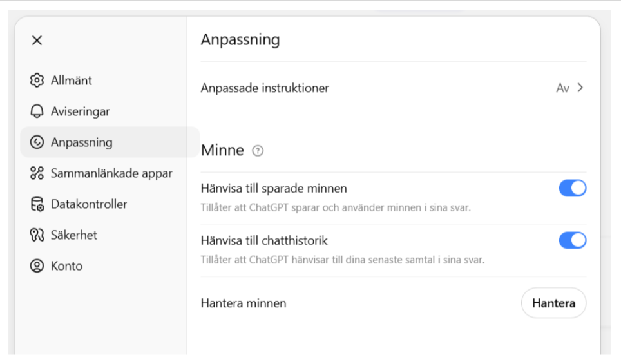Click the Allmänt gear icon

37,81
